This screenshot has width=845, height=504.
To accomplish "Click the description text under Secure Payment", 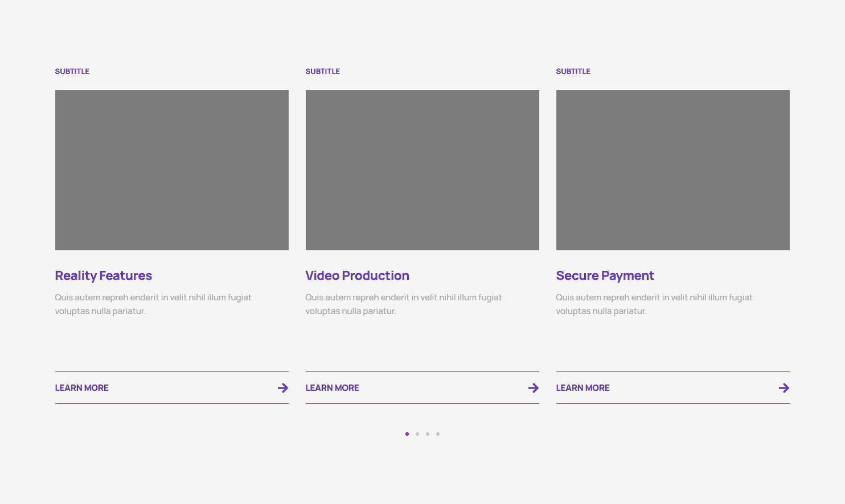I will click(x=654, y=304).
